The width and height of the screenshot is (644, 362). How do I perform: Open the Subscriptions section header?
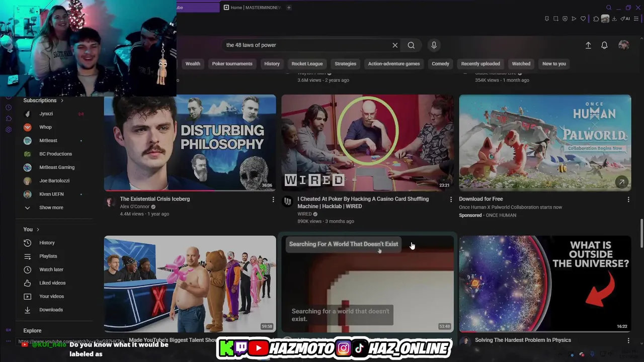(x=43, y=101)
